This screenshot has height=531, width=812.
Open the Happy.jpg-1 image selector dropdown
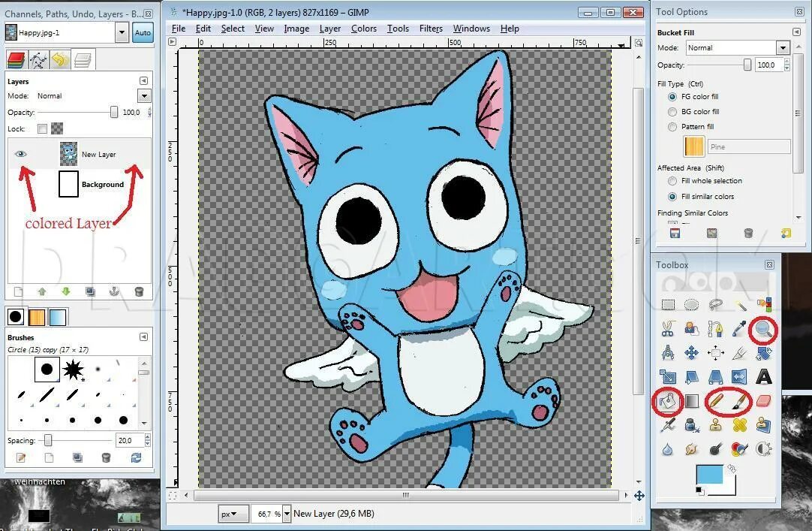click(122, 32)
